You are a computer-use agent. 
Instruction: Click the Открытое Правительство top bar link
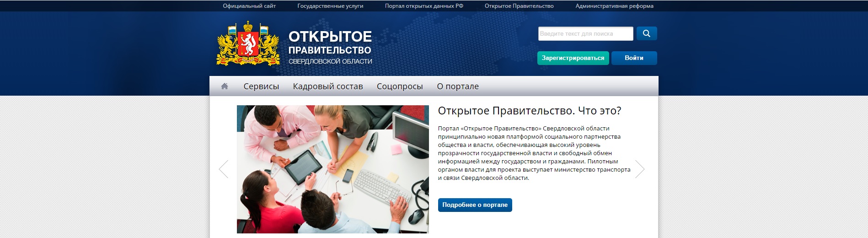519,6
